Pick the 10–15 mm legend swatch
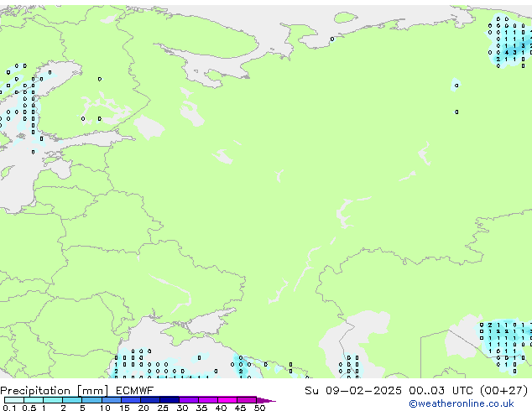The width and height of the screenshot is (532, 411). click(x=111, y=400)
